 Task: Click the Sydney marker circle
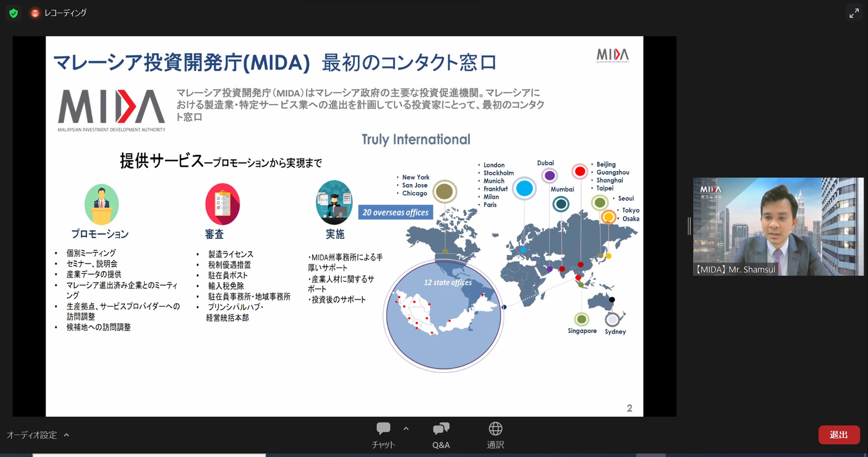(x=612, y=319)
